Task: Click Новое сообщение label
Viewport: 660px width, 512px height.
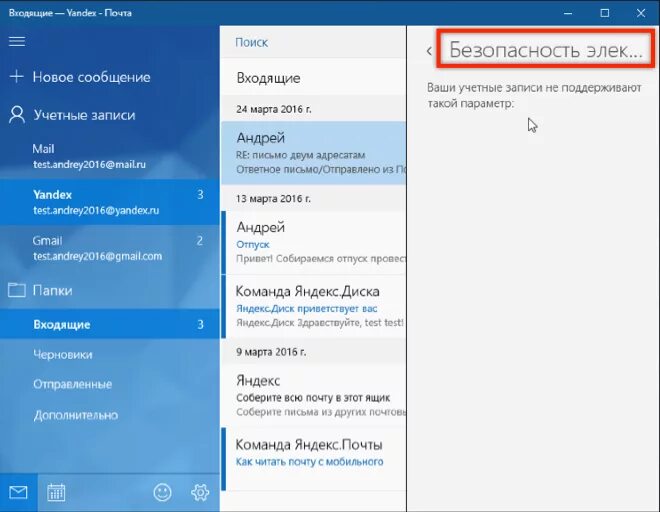Action: [91, 77]
